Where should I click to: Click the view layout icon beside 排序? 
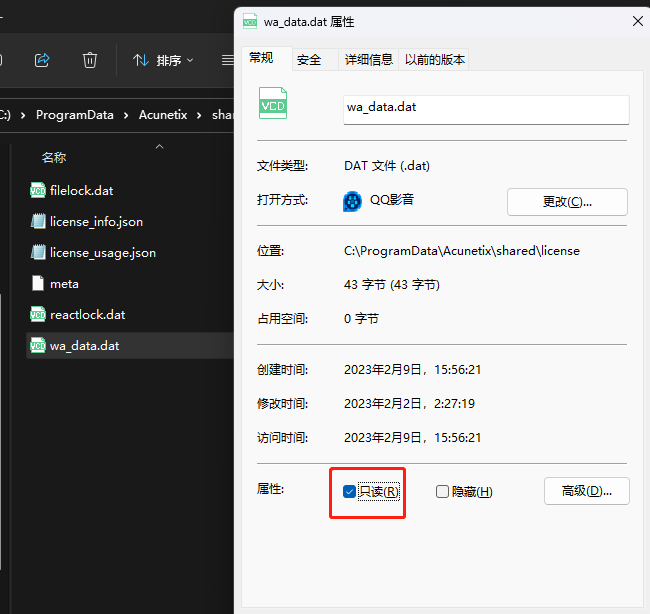coord(228,61)
